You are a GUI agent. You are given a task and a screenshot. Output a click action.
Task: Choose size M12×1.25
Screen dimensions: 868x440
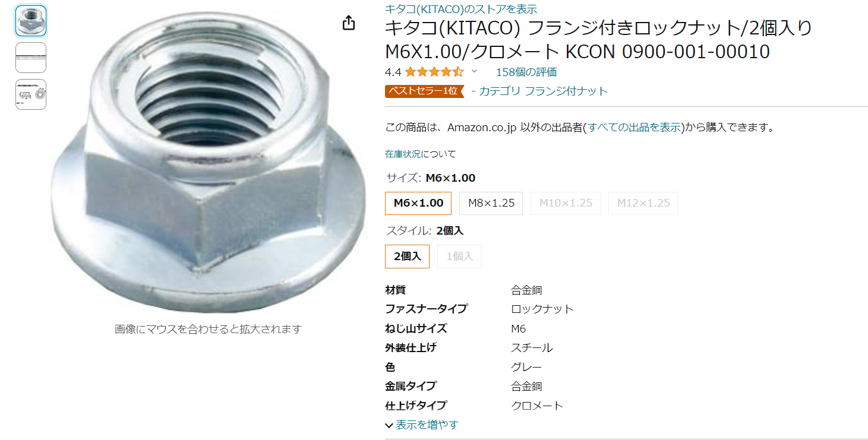pyautogui.click(x=643, y=203)
